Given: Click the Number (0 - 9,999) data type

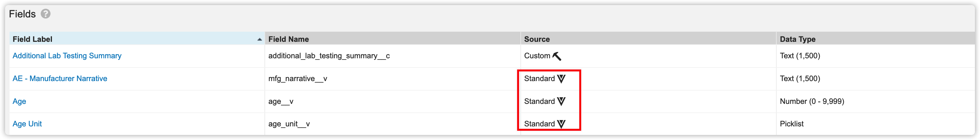Looking at the screenshot, I should 812,102.
